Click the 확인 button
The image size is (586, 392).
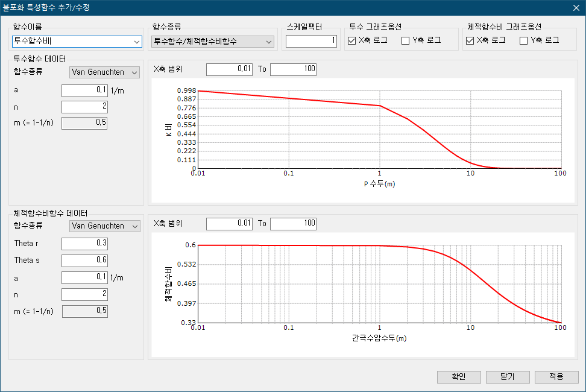459,376
